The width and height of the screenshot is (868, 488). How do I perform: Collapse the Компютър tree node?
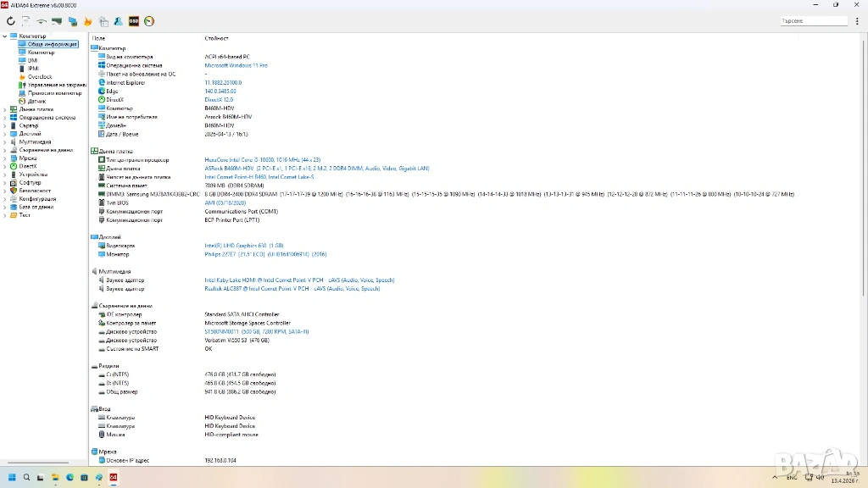[x=5, y=36]
